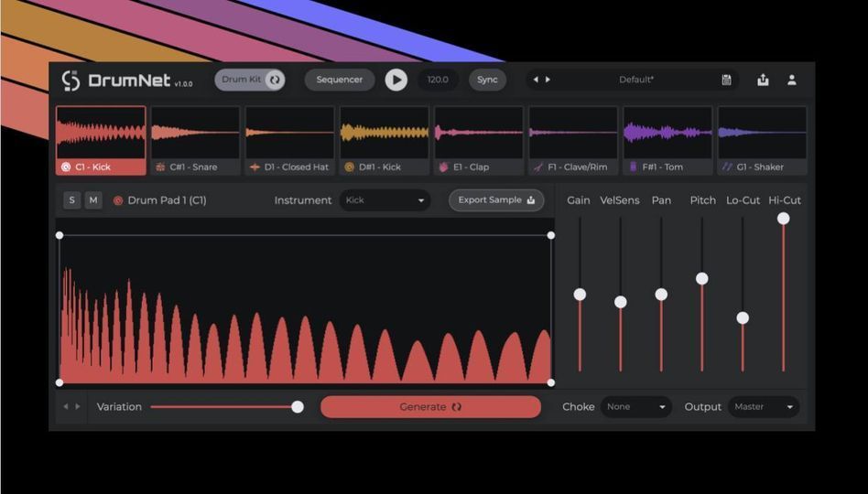Click the E1 - Clap hand icon
The height and width of the screenshot is (494, 868).
point(443,166)
